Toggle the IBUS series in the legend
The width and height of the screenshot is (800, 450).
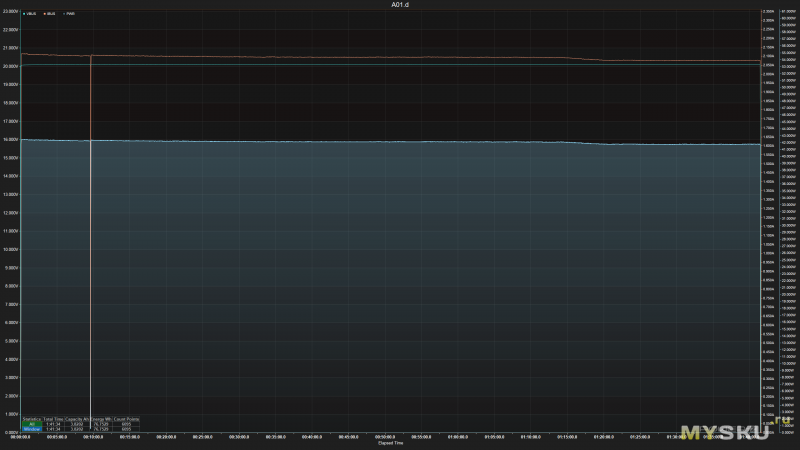[x=49, y=14]
